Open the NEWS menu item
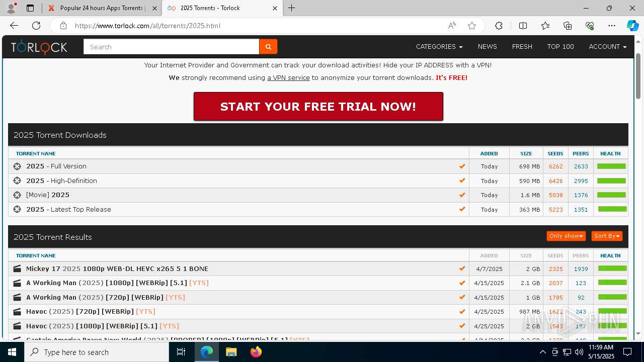The height and width of the screenshot is (362, 644). pos(487,47)
